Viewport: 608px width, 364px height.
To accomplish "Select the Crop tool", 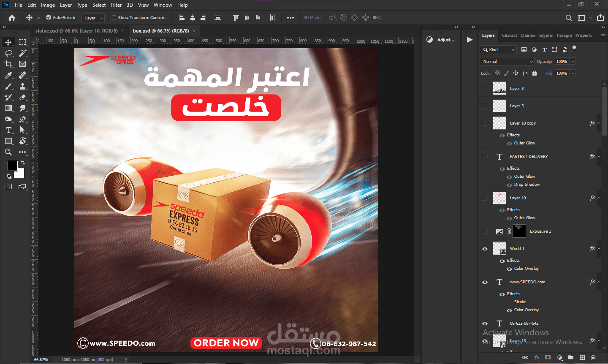I will 8,64.
